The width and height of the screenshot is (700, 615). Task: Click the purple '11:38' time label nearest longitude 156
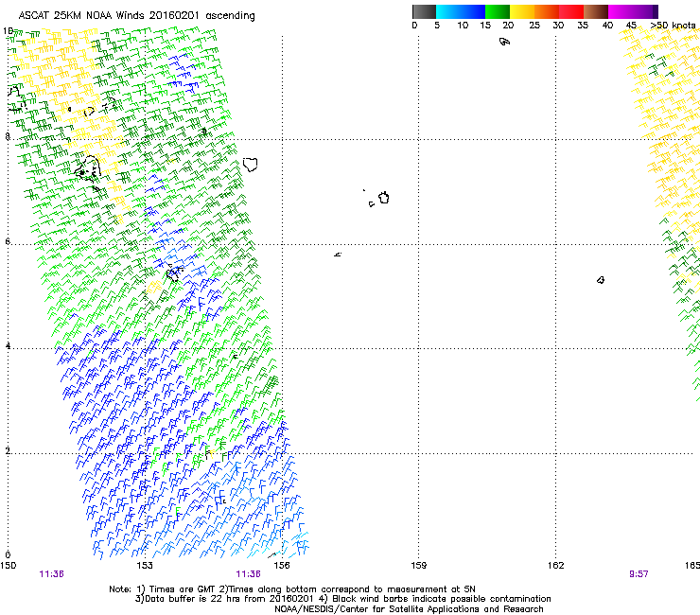(248, 574)
